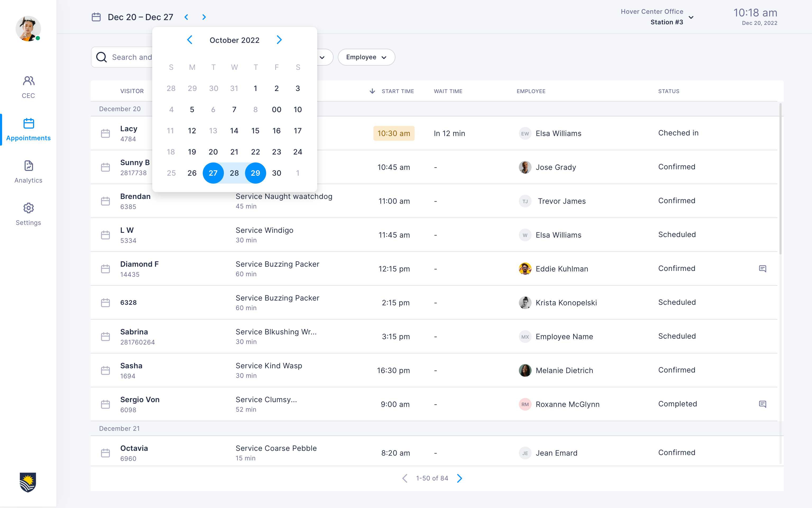This screenshot has height=508, width=812.
Task: Show previous month in the calendar popup
Action: pyautogui.click(x=190, y=40)
